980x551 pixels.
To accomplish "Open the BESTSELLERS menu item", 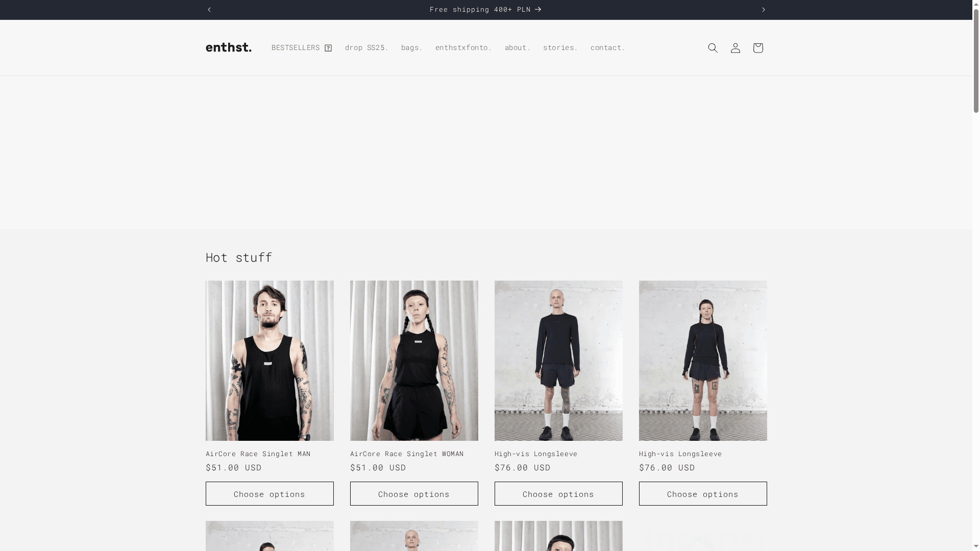I will [295, 47].
